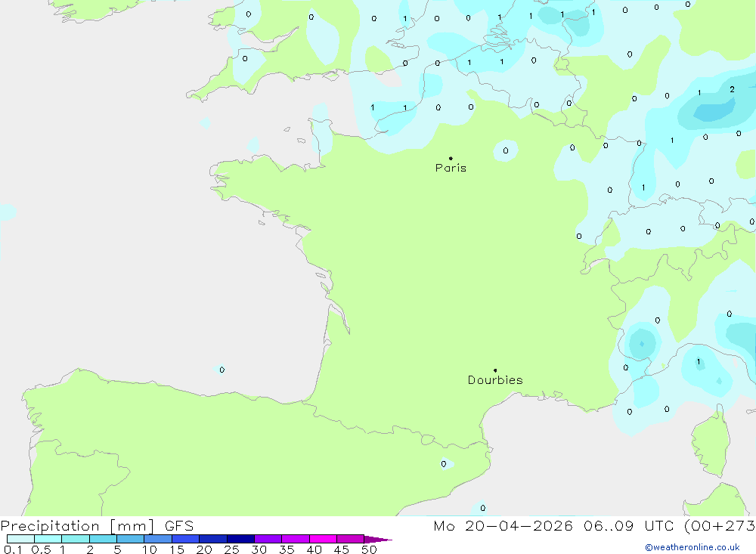Screen dimensions: 756x554
Task: Pick the 35–40 mm violet swatch
Action: click(x=296, y=539)
